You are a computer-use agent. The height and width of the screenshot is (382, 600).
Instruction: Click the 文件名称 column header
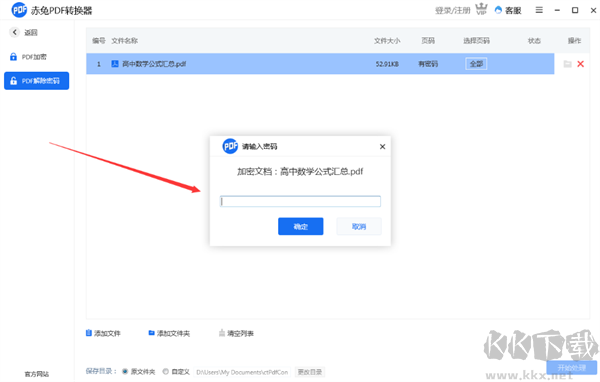pos(124,41)
